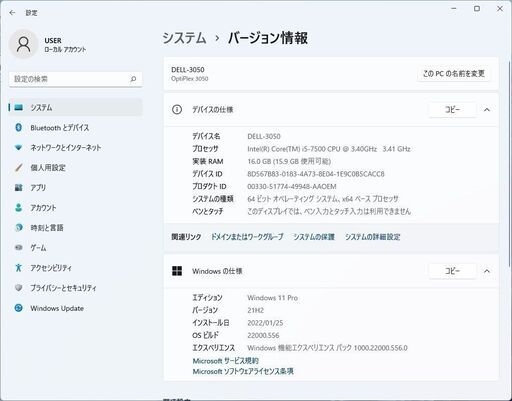
Task: Click the network Wi-Fi icon in sidebar
Action: (19, 147)
